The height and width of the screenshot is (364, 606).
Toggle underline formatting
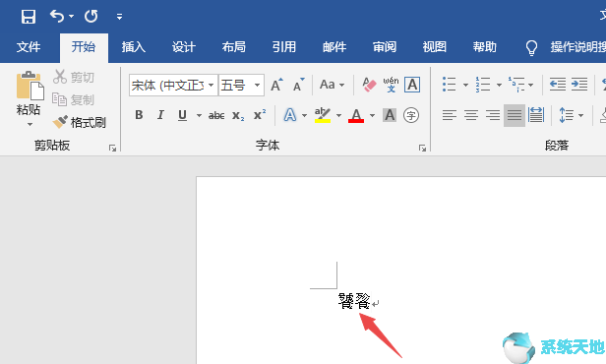(x=182, y=115)
